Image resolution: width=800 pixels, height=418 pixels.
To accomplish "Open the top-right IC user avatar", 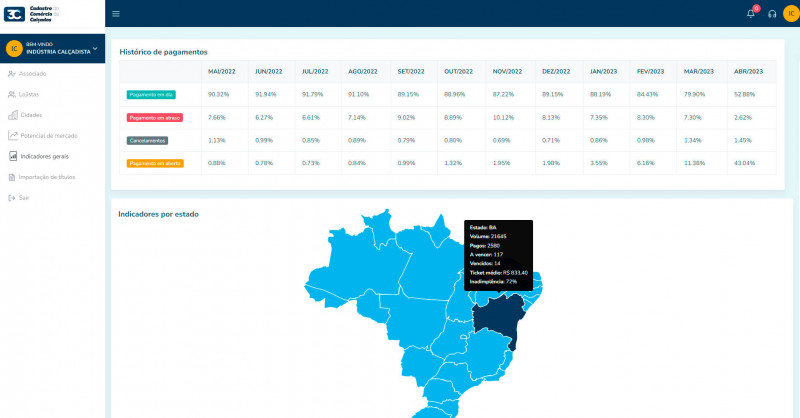I will tap(790, 13).
